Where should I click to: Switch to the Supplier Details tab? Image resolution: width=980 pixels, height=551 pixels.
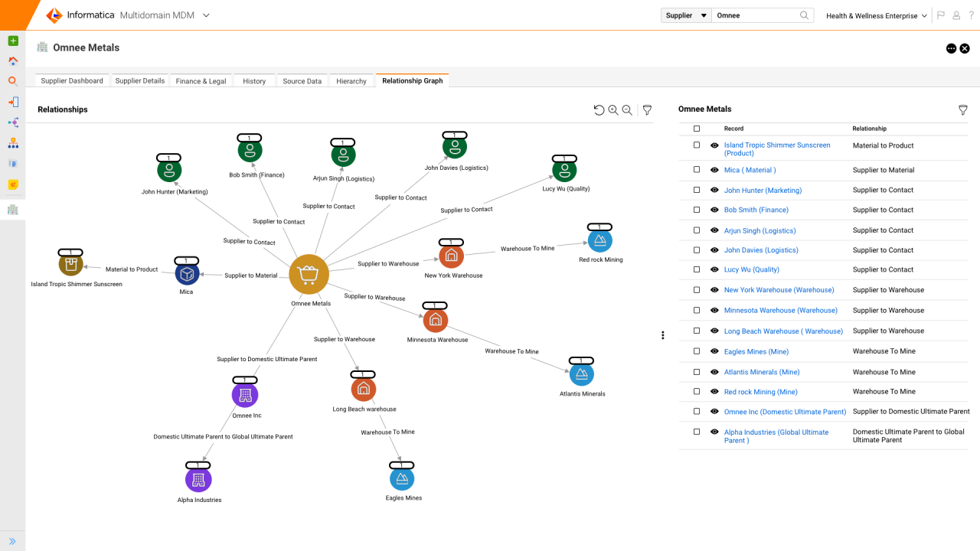click(140, 80)
